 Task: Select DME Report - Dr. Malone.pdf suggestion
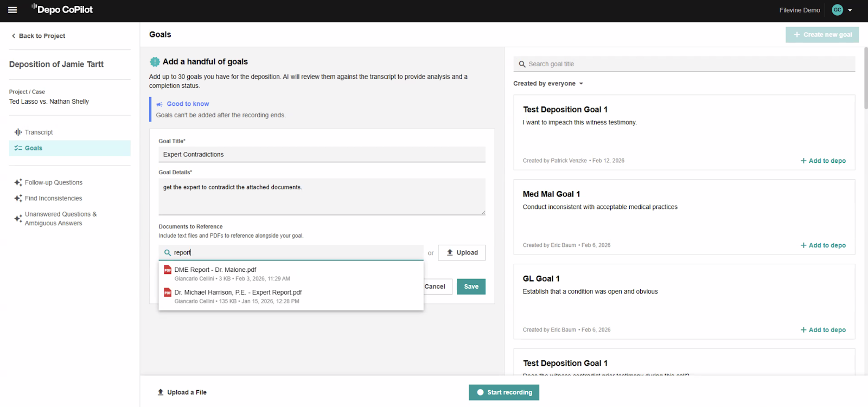pyautogui.click(x=215, y=270)
